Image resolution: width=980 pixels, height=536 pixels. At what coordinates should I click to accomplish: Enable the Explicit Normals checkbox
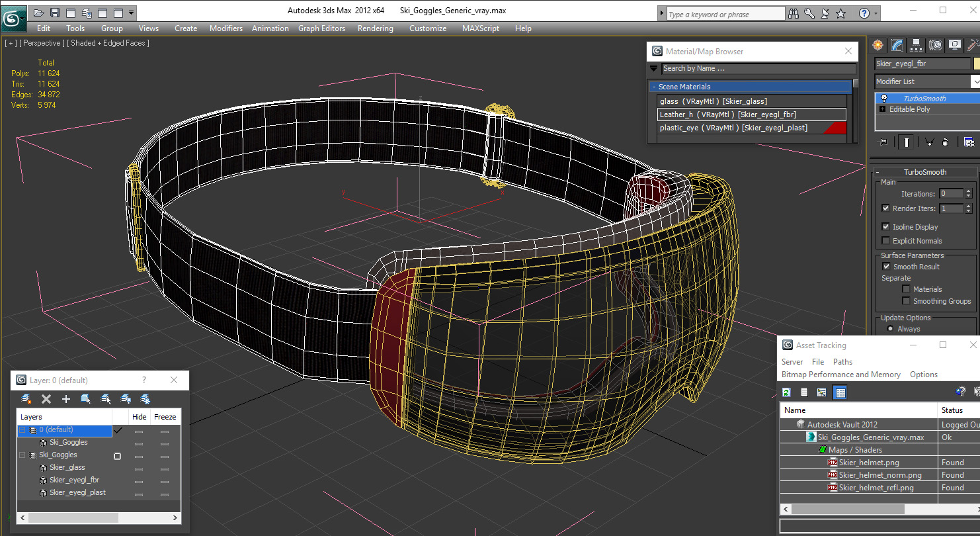pyautogui.click(x=886, y=241)
